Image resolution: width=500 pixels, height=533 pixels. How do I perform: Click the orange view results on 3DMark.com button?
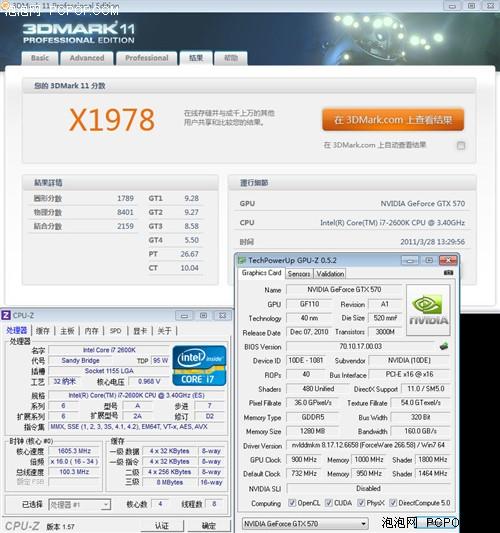[393, 120]
